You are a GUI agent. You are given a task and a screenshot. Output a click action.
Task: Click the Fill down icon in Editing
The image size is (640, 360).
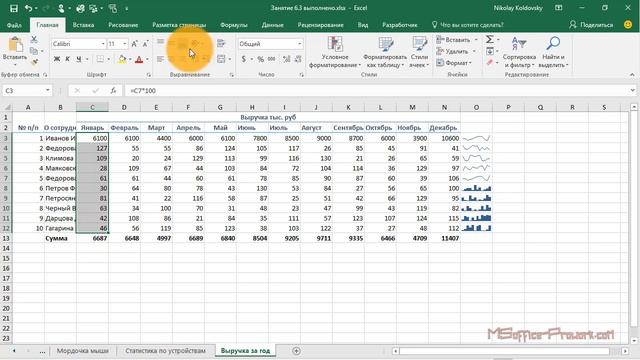(x=489, y=51)
